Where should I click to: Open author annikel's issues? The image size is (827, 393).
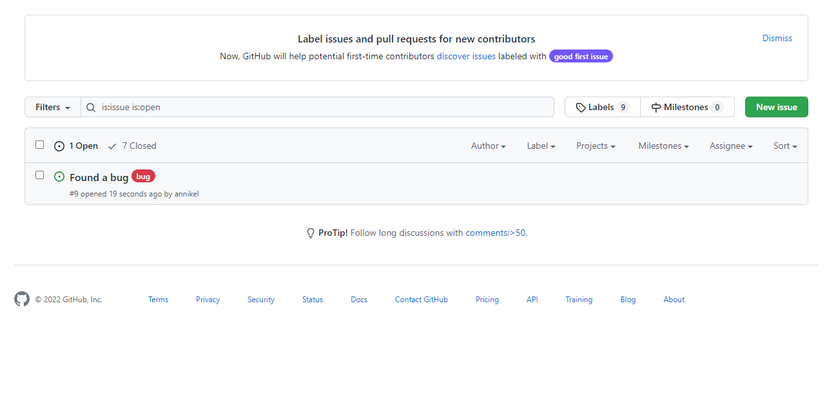tap(187, 194)
